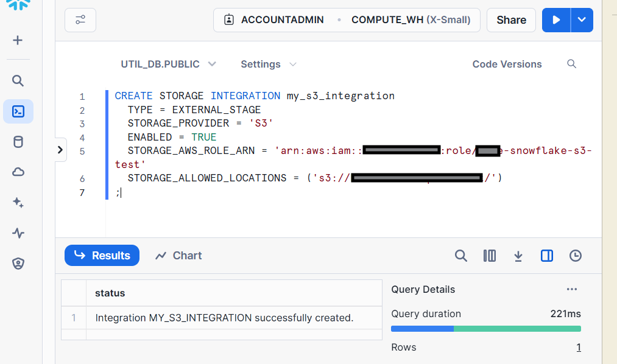Run the query with the play button
This screenshot has height=364, width=617.
[x=556, y=20]
